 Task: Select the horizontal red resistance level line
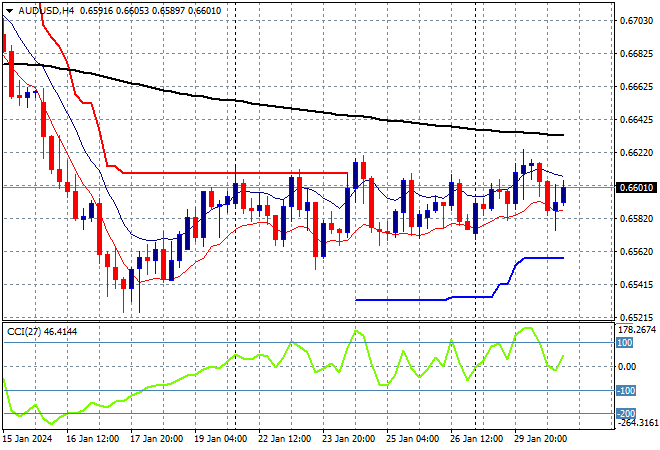(x=236, y=173)
